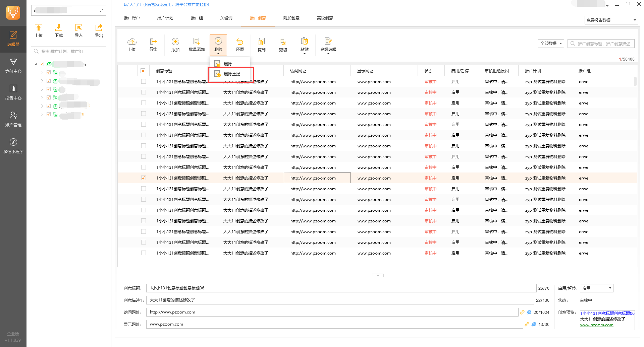The width and height of the screenshot is (644, 347).
Task: Open the 启用/暂停 dropdown in edit panel
Action: [596, 288]
